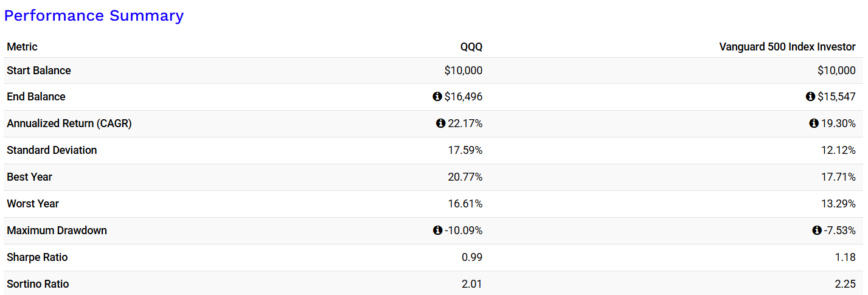The height and width of the screenshot is (295, 868).
Task: Click the Best Year row label
Action: click(x=30, y=177)
